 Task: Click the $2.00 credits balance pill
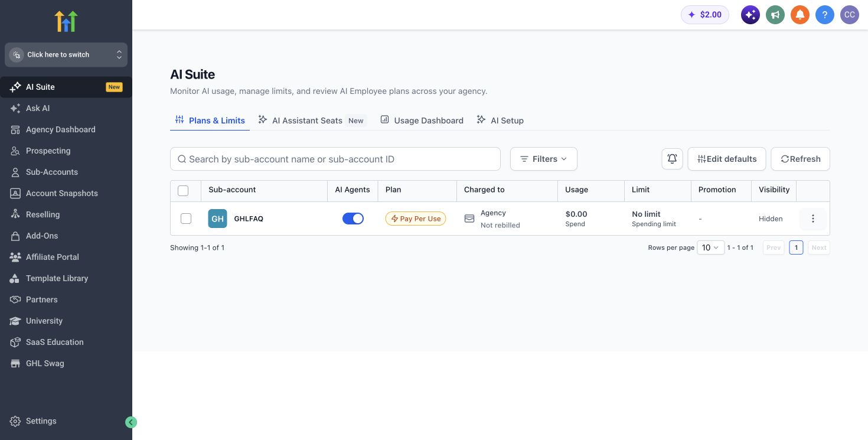[x=705, y=15]
